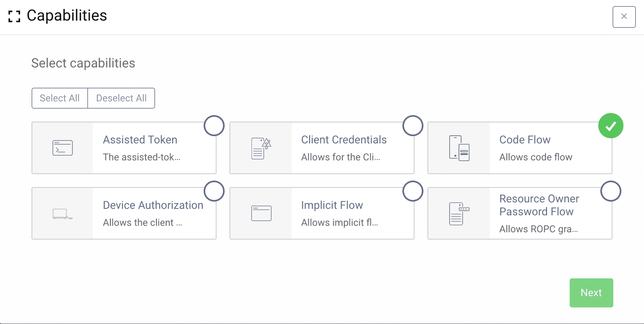
Task: Uncheck the green Code Flow checkmark
Action: [610, 126]
